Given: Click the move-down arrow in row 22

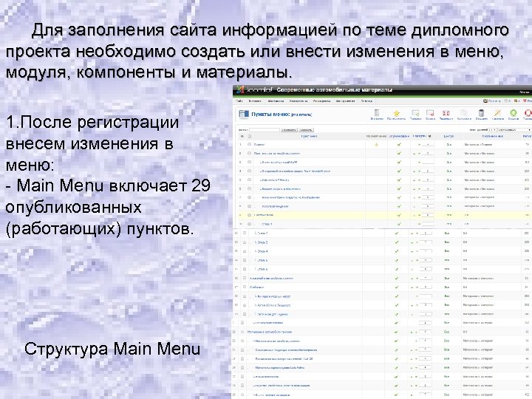Looking at the screenshot, I should point(416,332).
